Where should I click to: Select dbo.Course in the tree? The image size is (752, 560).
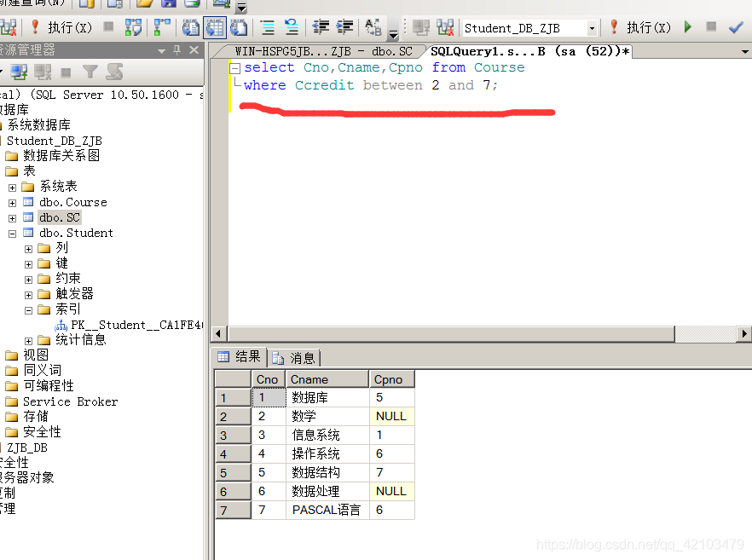(73, 202)
